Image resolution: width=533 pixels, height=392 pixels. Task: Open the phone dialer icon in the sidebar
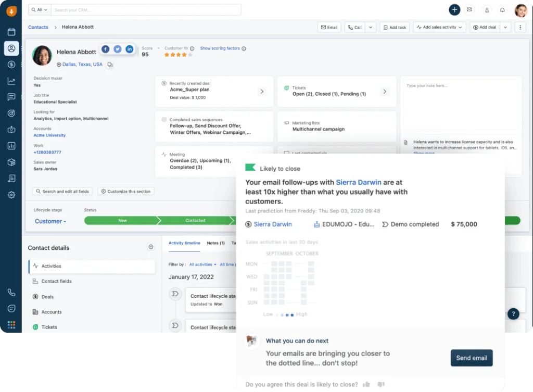click(11, 293)
